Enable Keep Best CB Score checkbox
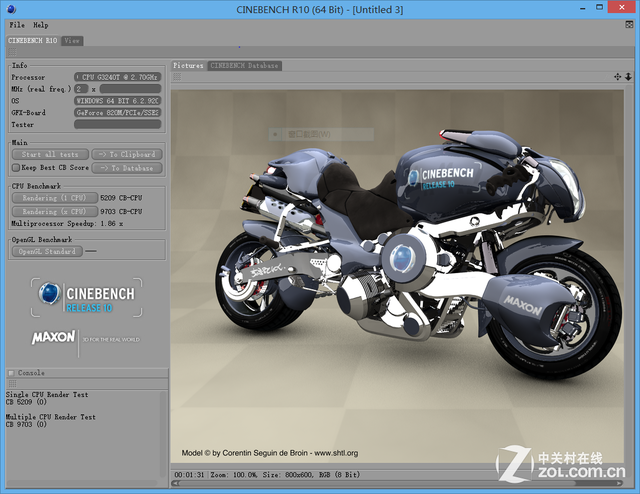Screen dimensions: 640x494 (16, 167)
